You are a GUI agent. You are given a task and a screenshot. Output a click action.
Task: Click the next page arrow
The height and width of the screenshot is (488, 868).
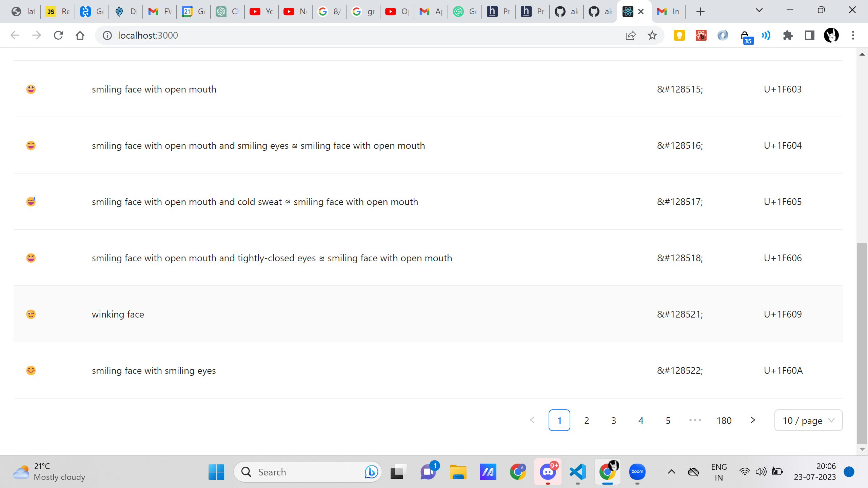click(753, 420)
